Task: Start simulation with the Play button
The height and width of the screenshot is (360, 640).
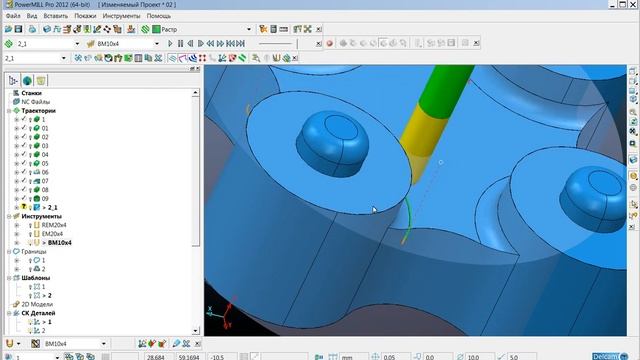Action: tap(170, 43)
